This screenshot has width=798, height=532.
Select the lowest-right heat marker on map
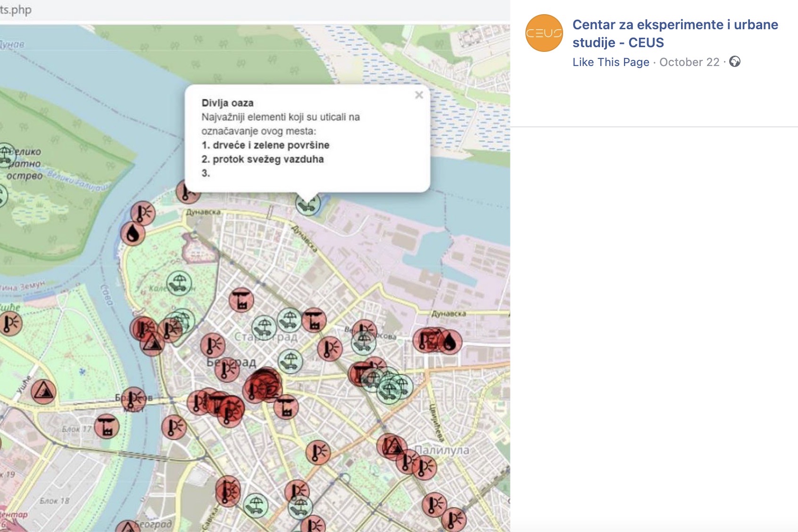(454, 519)
